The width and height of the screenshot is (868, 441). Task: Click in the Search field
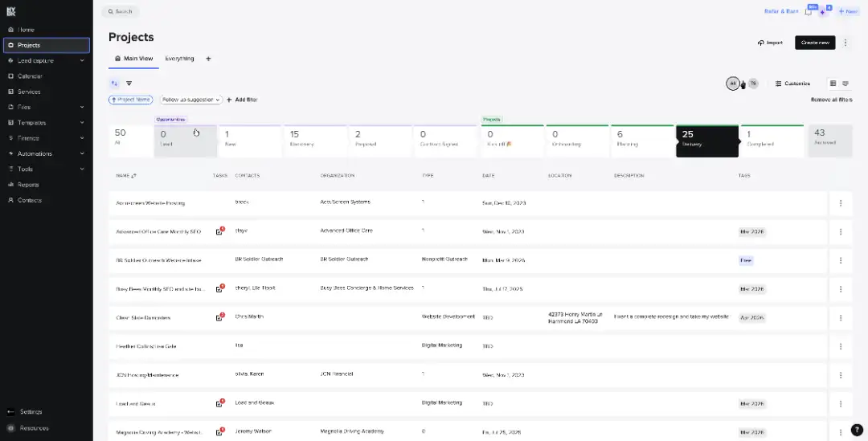[x=121, y=11]
